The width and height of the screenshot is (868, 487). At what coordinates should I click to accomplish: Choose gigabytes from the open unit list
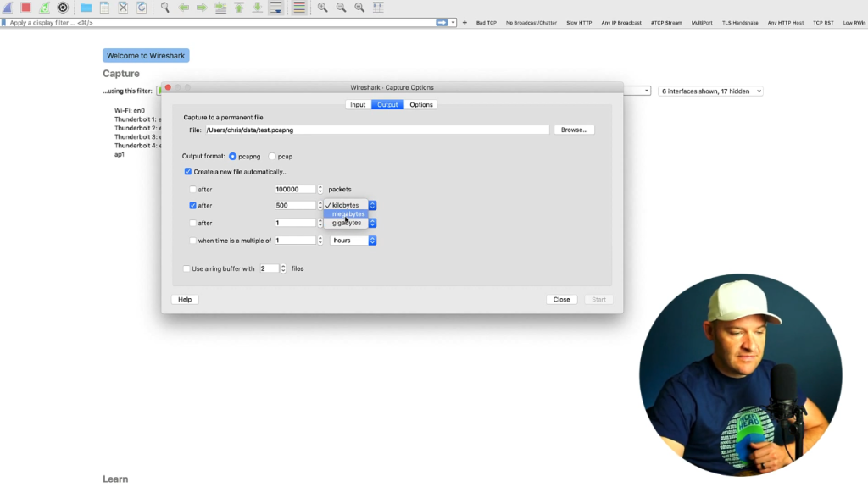coord(347,223)
